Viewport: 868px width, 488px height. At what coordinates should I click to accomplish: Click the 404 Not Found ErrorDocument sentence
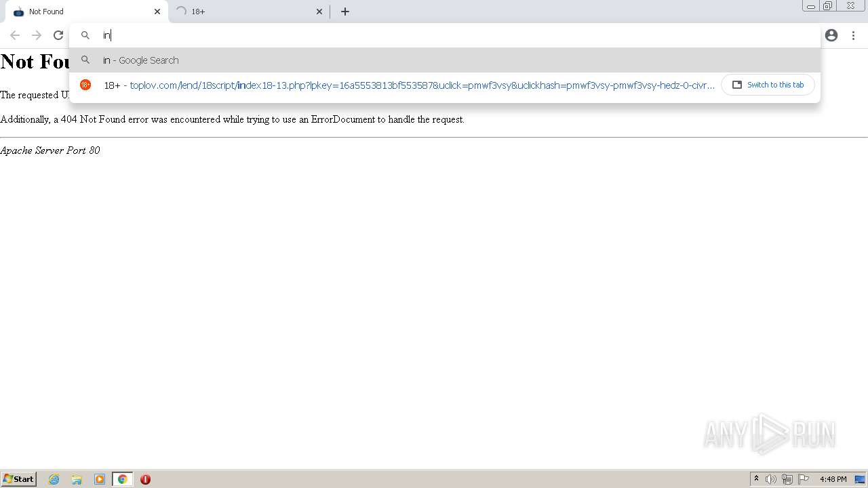(233, 119)
